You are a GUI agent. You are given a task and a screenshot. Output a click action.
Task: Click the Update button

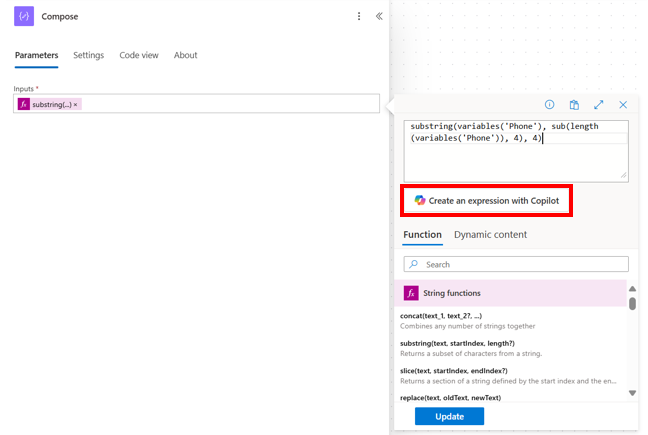(x=449, y=416)
